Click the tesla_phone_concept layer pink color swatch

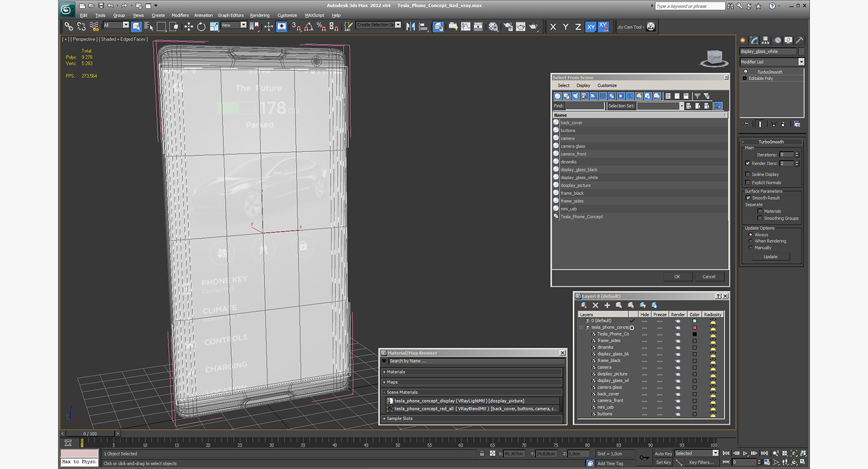coord(694,328)
